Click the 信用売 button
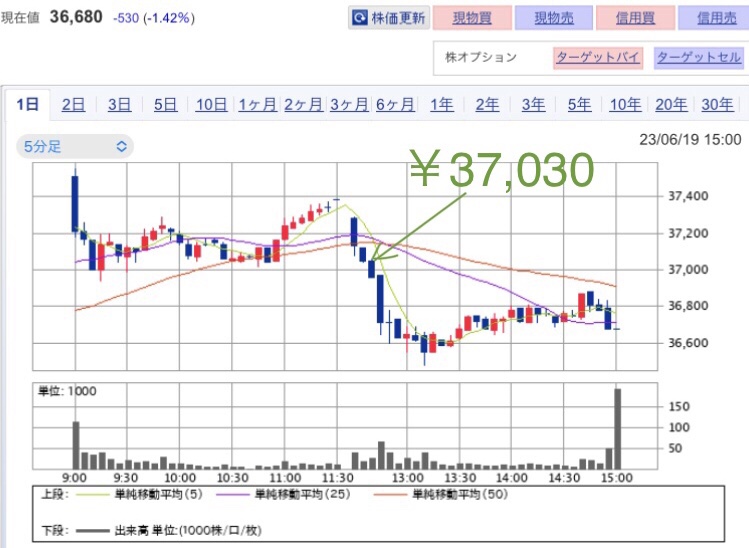Screen dimensions: 749x548 tap(716, 18)
